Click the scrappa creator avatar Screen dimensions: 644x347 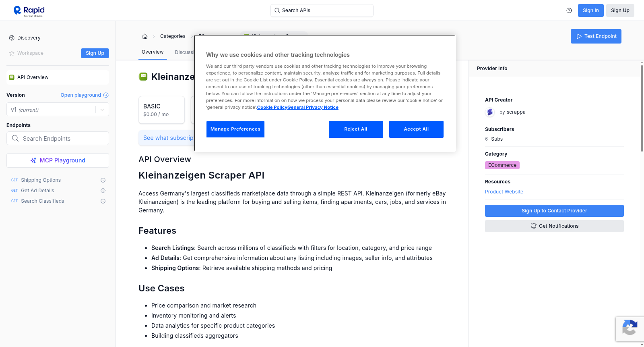click(x=490, y=112)
